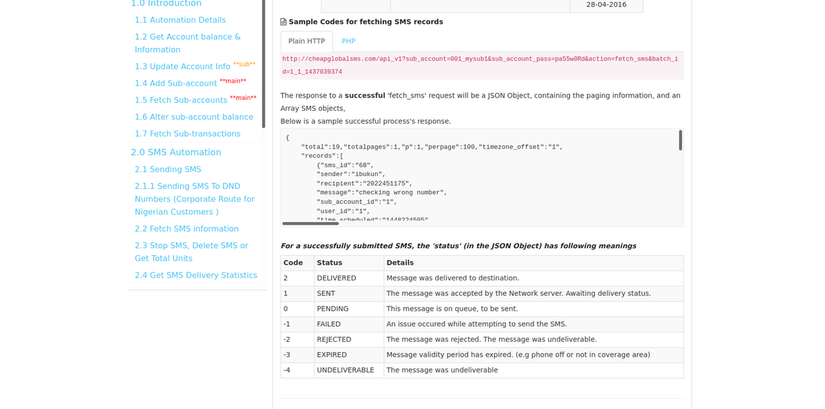The width and height of the screenshot is (825, 409).
Task: Click the -4 code cell
Action: click(297, 370)
